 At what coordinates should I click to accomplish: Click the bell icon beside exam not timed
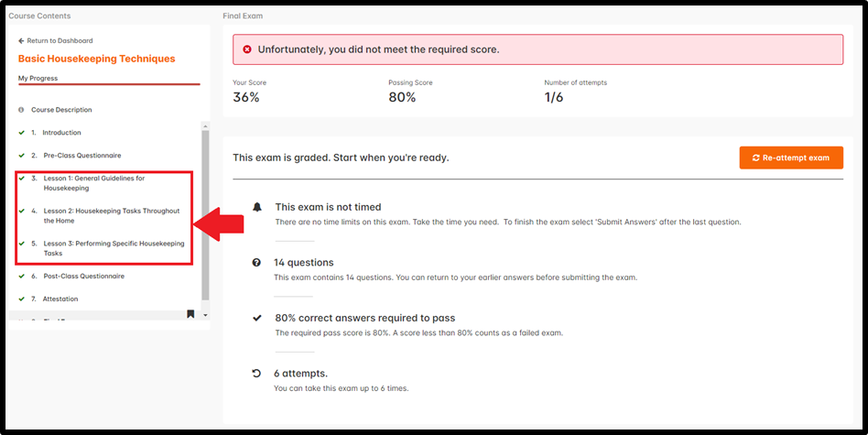point(257,207)
